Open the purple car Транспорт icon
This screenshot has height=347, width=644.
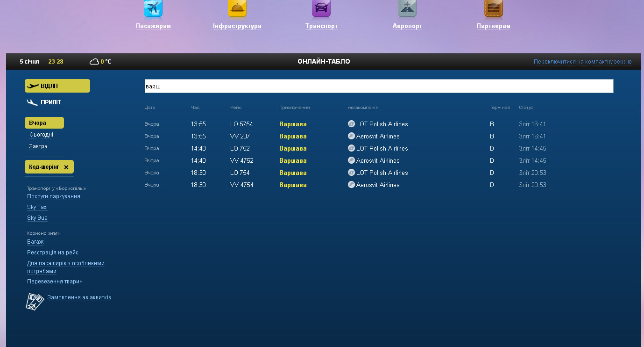[321, 8]
